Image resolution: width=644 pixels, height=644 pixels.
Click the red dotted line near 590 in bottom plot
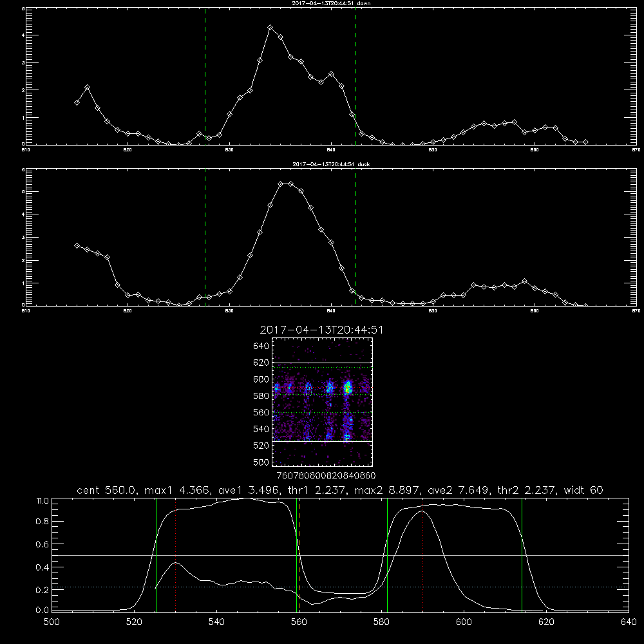tap(422, 554)
